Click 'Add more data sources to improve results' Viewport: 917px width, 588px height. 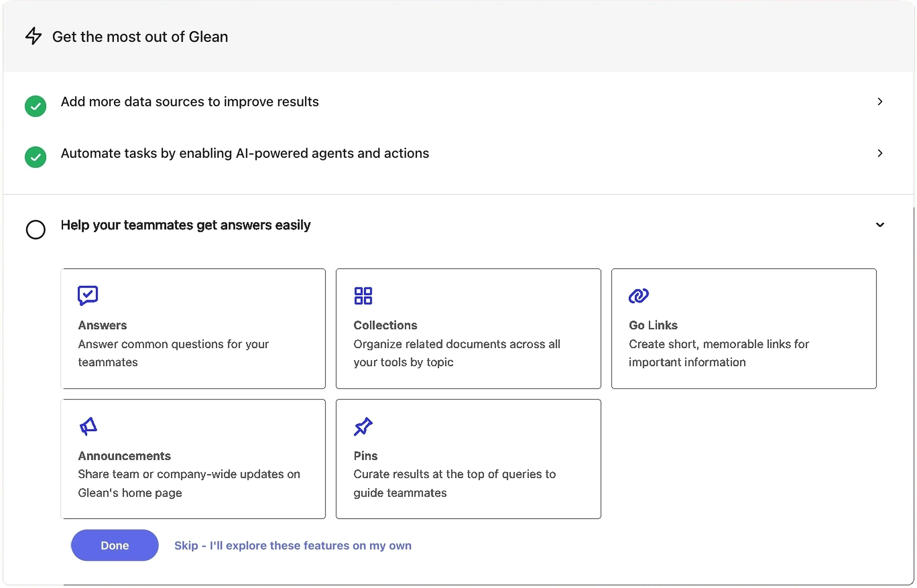[x=190, y=102]
